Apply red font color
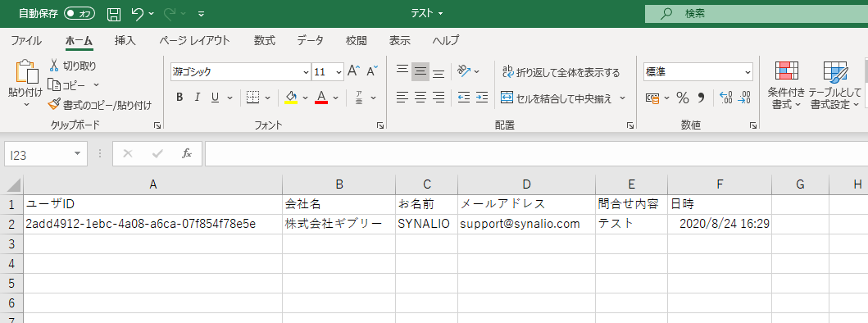Viewport: 868px width, 323px height. (x=321, y=98)
